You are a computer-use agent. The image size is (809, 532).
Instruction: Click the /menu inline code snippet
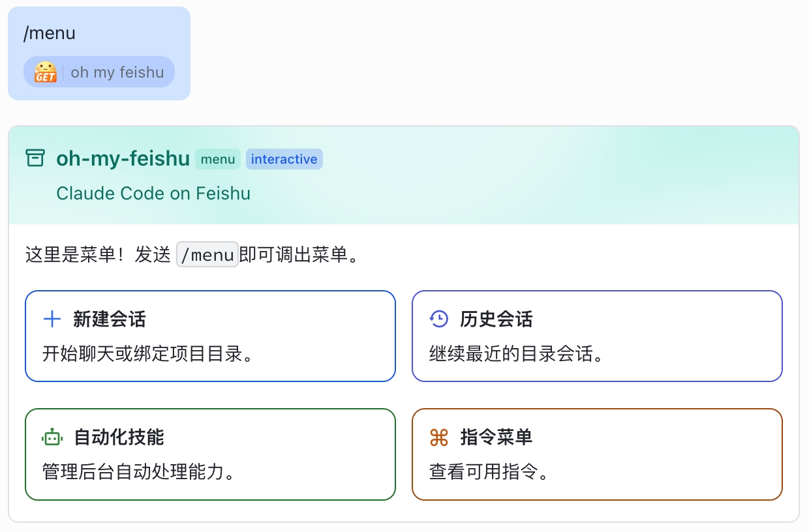click(x=208, y=255)
